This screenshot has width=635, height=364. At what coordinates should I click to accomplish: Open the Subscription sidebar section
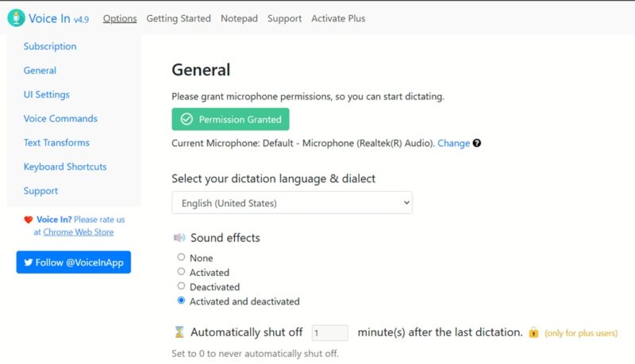point(50,47)
